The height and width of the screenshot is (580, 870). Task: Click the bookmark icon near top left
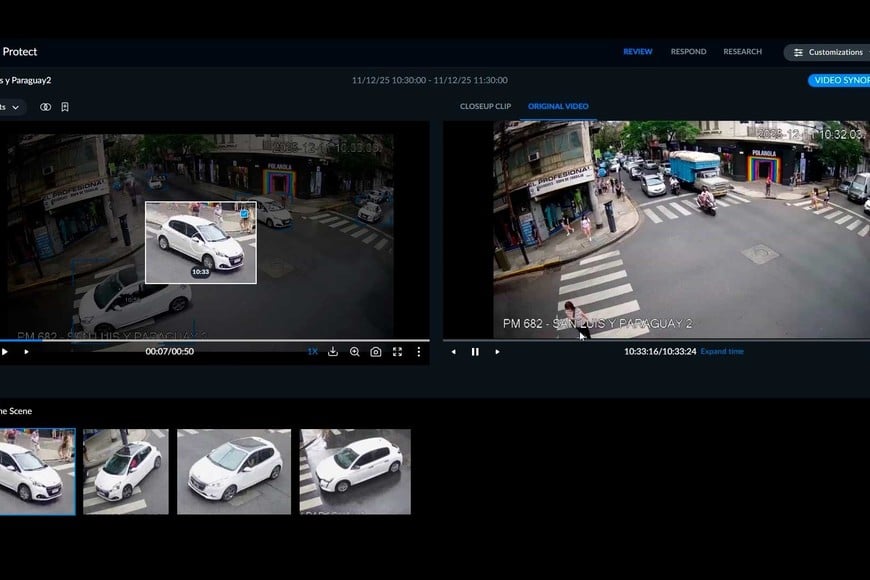[x=64, y=107]
